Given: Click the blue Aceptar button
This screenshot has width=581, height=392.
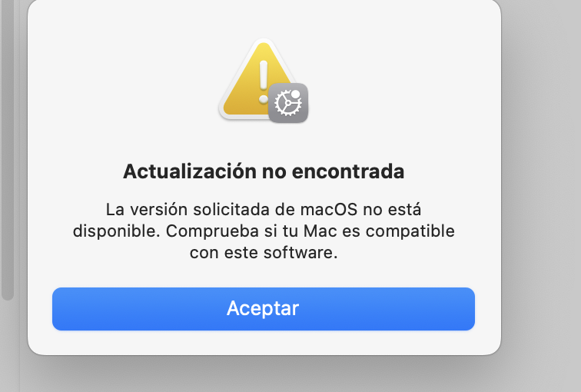Looking at the screenshot, I should (x=264, y=309).
